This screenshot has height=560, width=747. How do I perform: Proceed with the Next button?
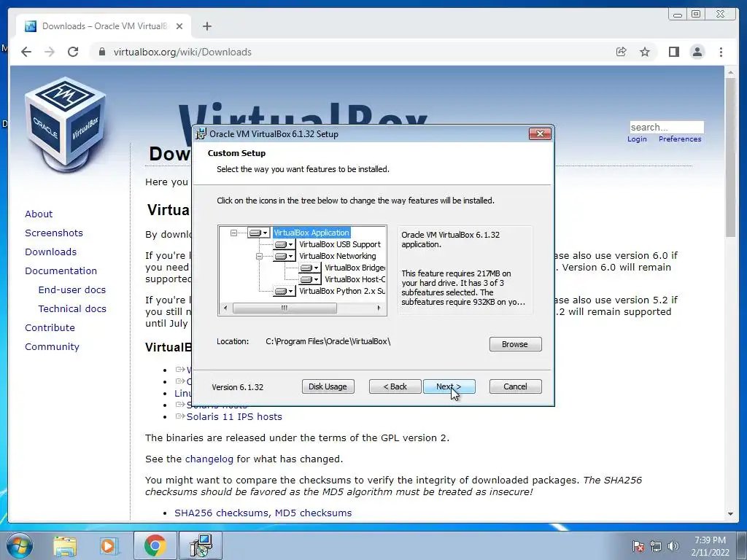(x=449, y=386)
